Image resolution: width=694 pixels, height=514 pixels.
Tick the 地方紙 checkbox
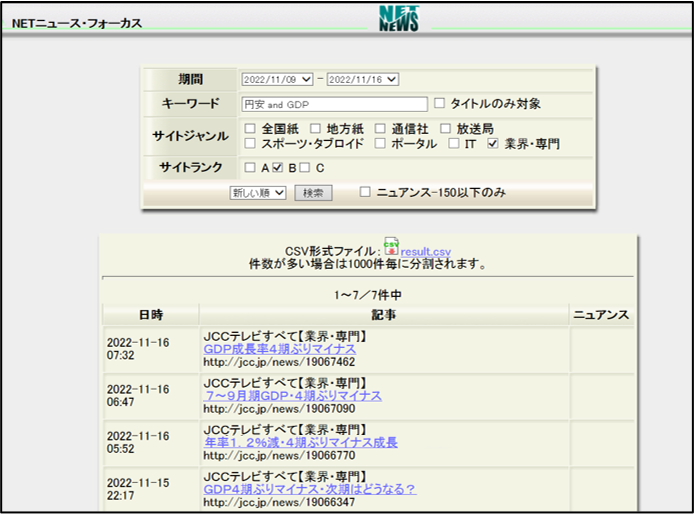coord(315,129)
